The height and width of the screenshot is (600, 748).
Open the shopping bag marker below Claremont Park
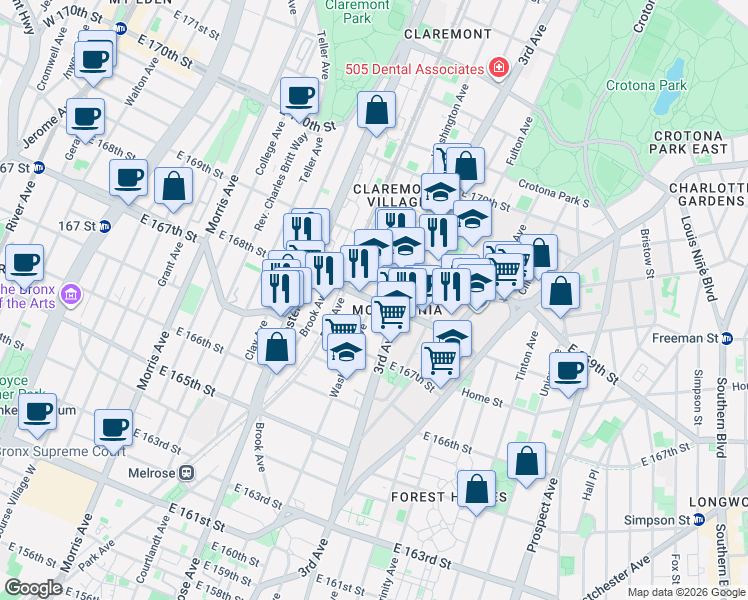coord(376,111)
